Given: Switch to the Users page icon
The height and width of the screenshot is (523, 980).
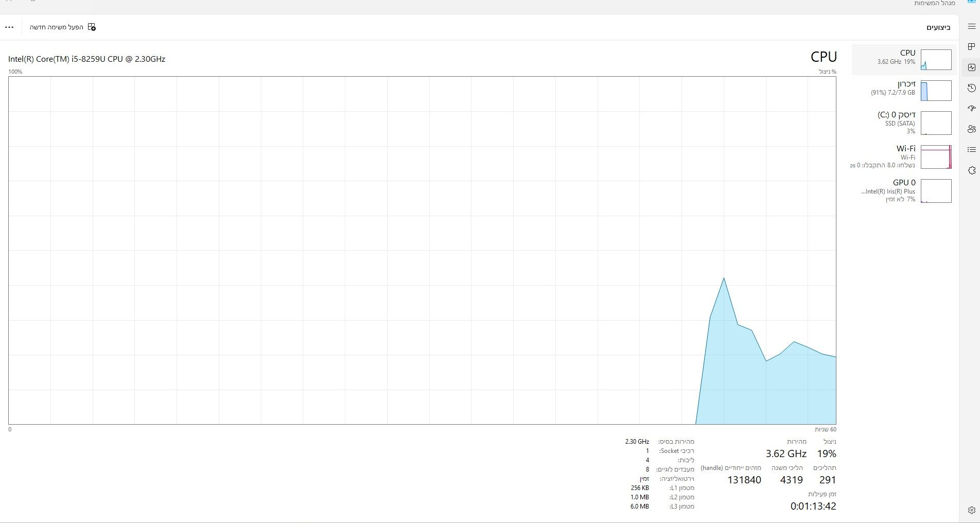Looking at the screenshot, I should [971, 129].
